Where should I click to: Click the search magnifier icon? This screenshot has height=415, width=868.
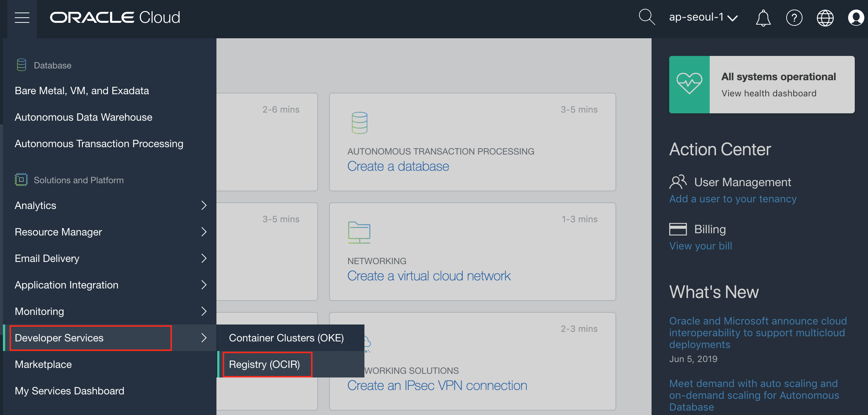[x=646, y=17]
